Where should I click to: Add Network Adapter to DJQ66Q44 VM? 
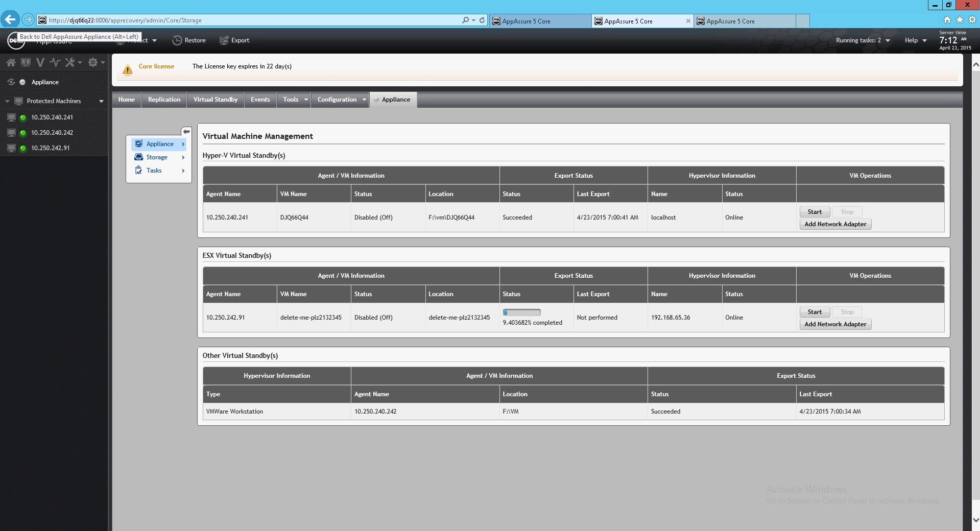point(835,224)
